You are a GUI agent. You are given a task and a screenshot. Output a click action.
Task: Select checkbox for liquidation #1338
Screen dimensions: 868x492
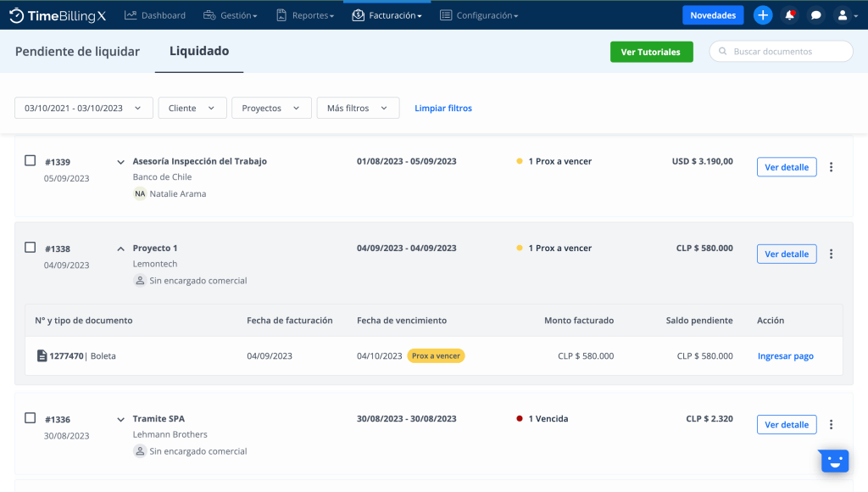(x=31, y=247)
